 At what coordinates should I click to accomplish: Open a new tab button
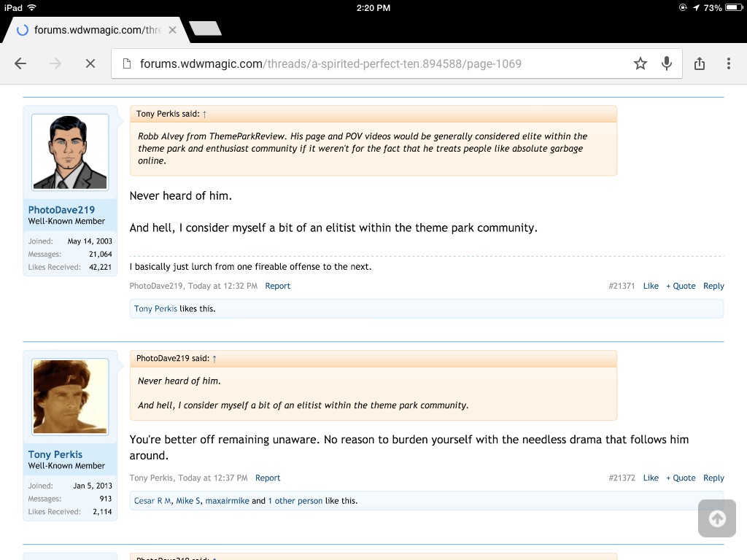click(x=205, y=29)
